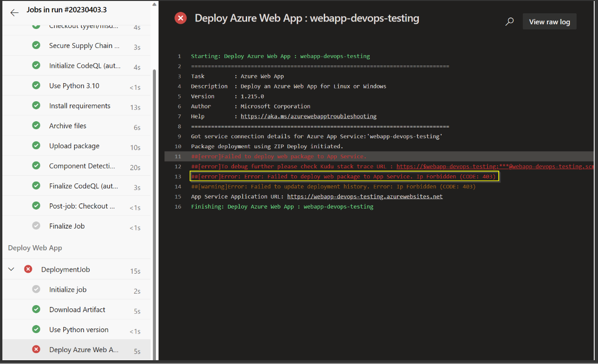The width and height of the screenshot is (598, 364).
Task: Open the Finalize Job step
Action: coord(77,226)
